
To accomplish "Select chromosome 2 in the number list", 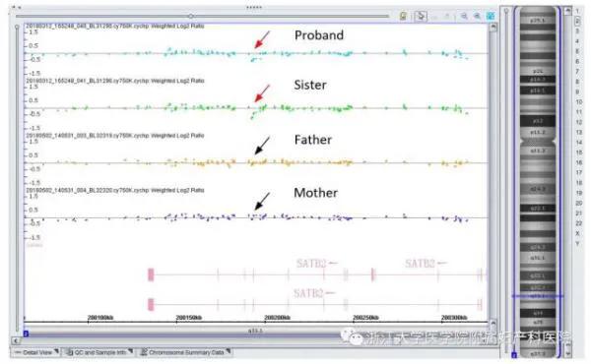I will click(577, 21).
